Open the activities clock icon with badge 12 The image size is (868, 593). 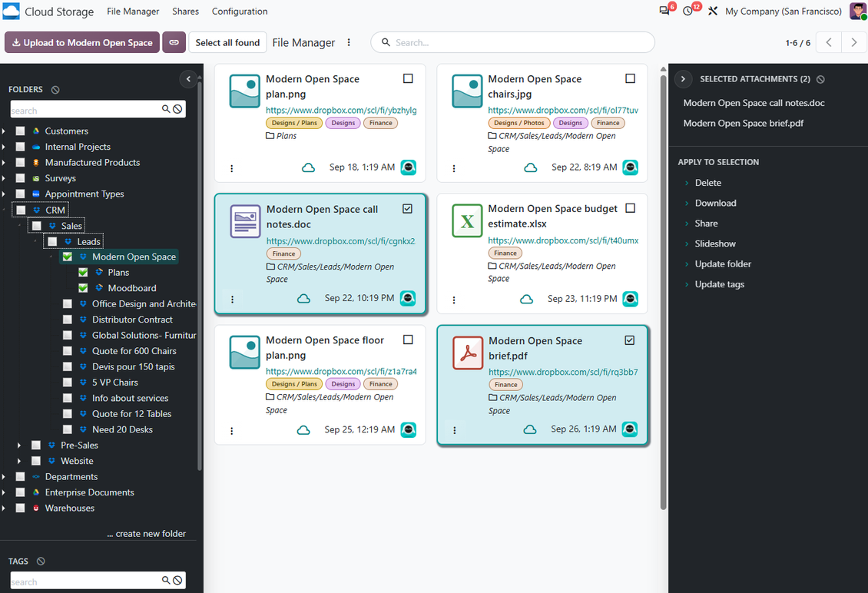point(688,11)
